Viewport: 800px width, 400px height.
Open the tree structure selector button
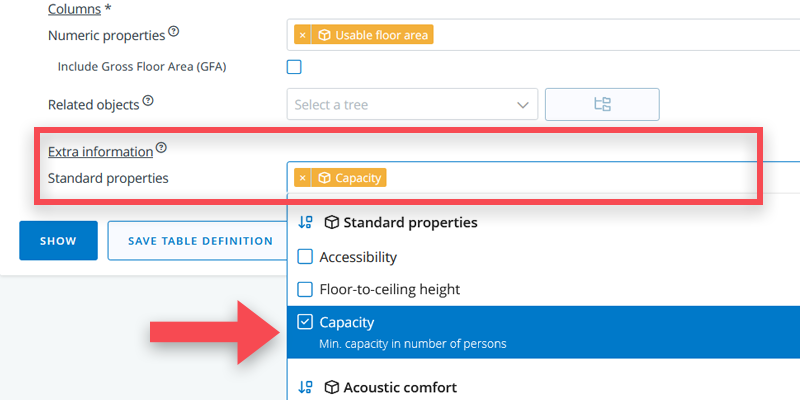(602, 104)
